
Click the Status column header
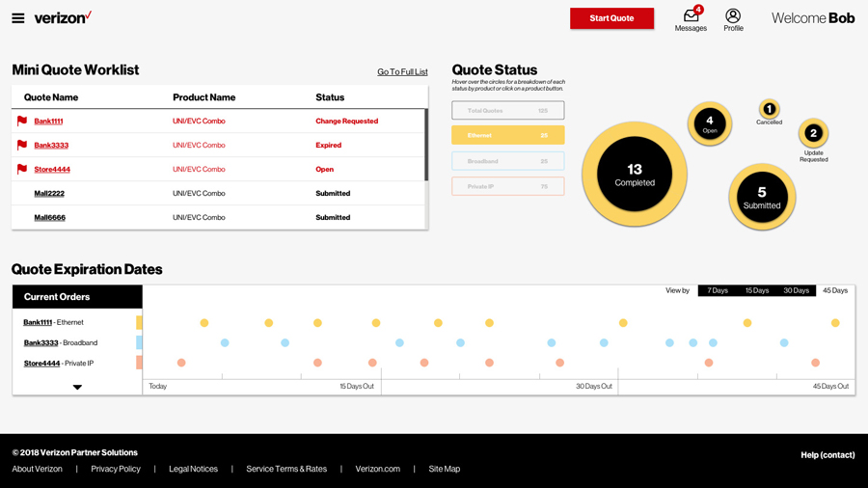(330, 97)
